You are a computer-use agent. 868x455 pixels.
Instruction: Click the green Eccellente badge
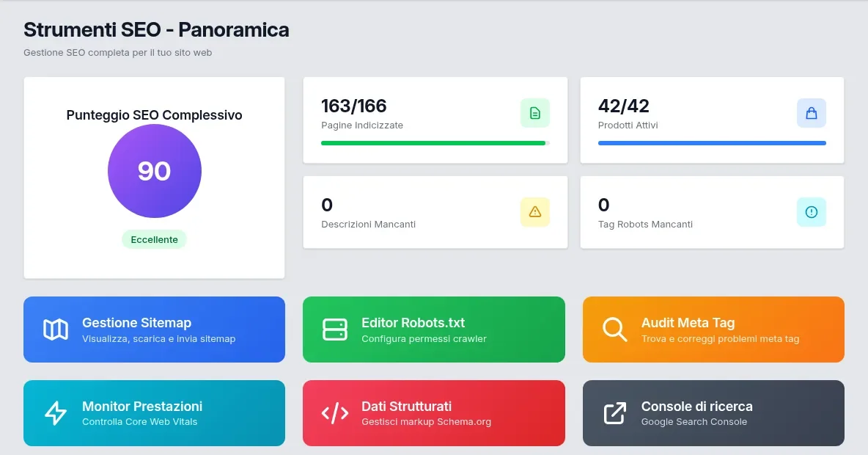tap(155, 239)
